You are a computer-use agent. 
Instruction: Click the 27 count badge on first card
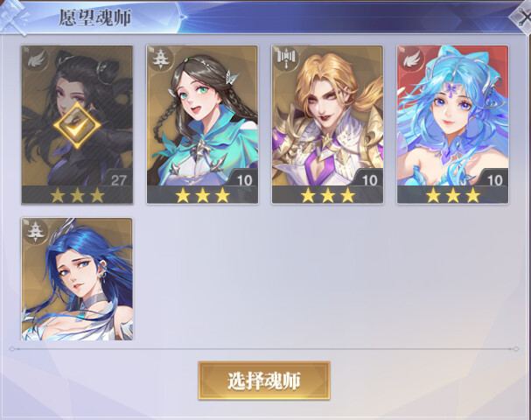point(118,179)
